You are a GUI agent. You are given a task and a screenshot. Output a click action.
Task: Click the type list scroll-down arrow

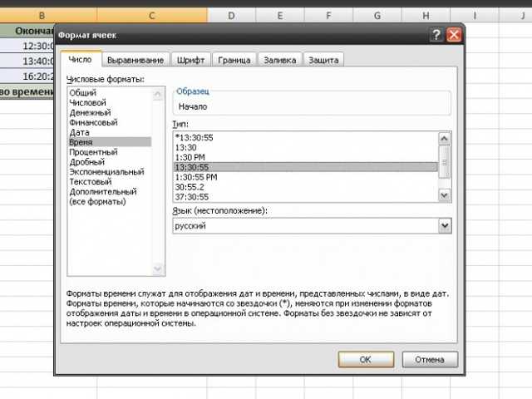click(x=444, y=195)
